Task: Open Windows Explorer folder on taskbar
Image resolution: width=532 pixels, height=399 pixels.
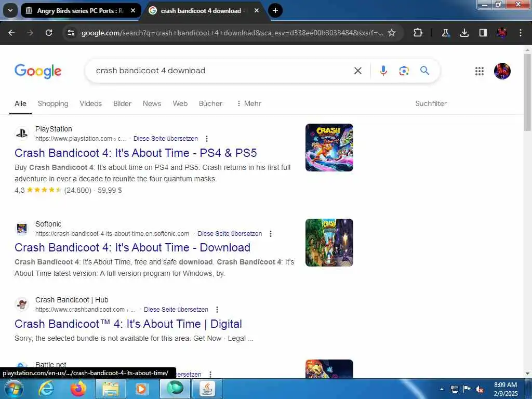Action: tap(110, 389)
